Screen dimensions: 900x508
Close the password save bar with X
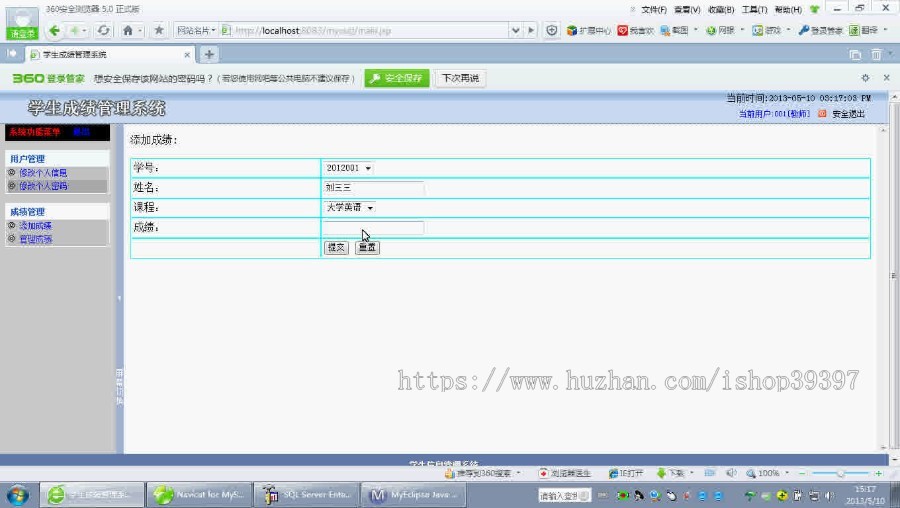(x=886, y=77)
